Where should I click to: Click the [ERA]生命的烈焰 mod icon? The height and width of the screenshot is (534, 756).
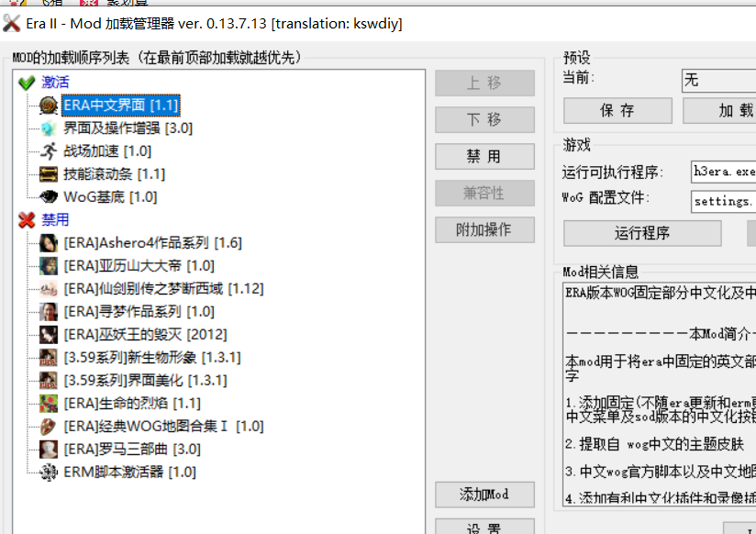49,404
